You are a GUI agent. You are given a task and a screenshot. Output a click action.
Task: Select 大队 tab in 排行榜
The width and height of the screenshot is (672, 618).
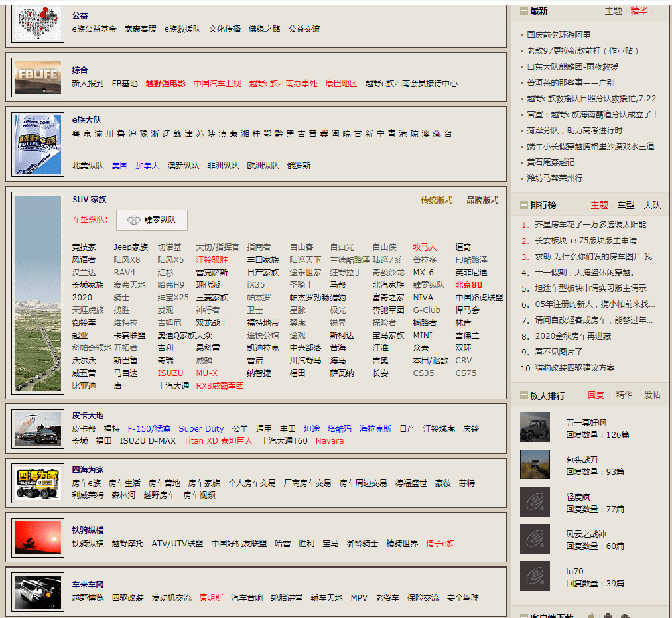point(652,205)
